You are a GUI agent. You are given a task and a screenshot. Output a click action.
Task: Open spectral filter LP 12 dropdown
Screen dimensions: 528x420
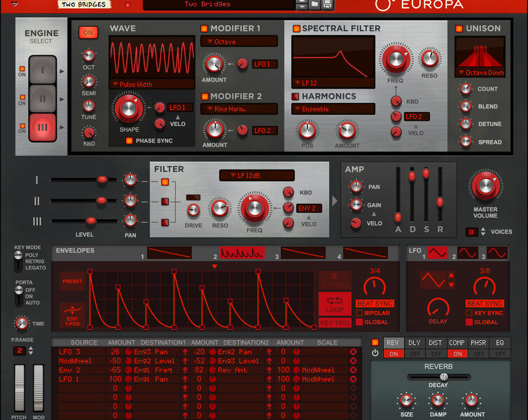333,83
